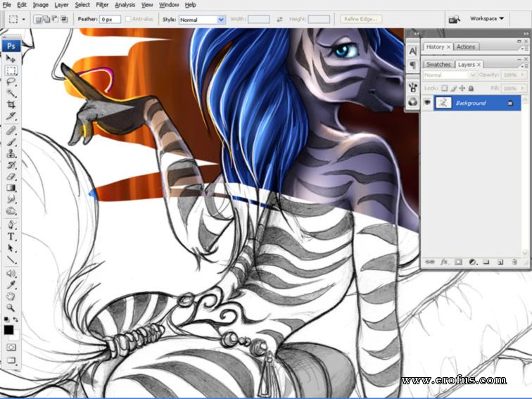Select the Path Selection tool
The width and height of the screenshot is (532, 399).
point(11,248)
